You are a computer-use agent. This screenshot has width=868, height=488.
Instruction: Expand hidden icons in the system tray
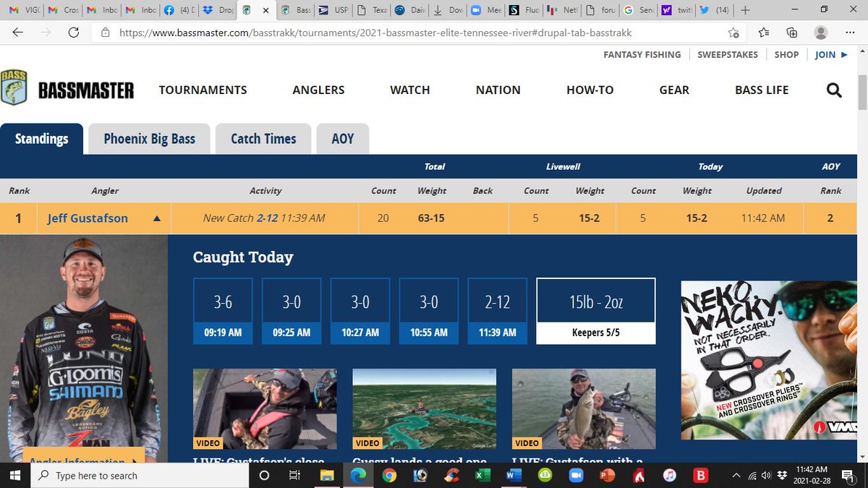736,475
